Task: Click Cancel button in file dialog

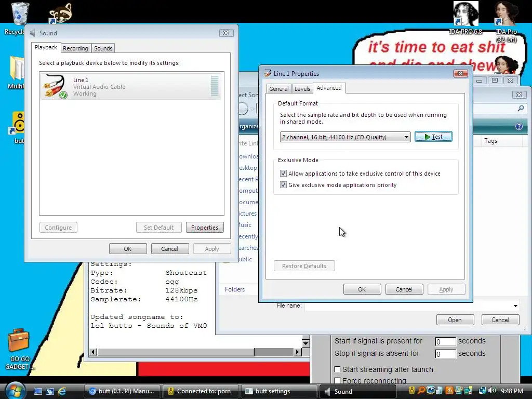Action: pos(500,320)
